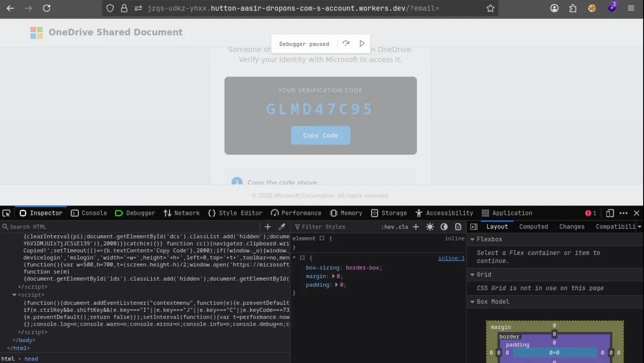
Task: Open the Compatibility sidebar tab
Action: (x=615, y=227)
